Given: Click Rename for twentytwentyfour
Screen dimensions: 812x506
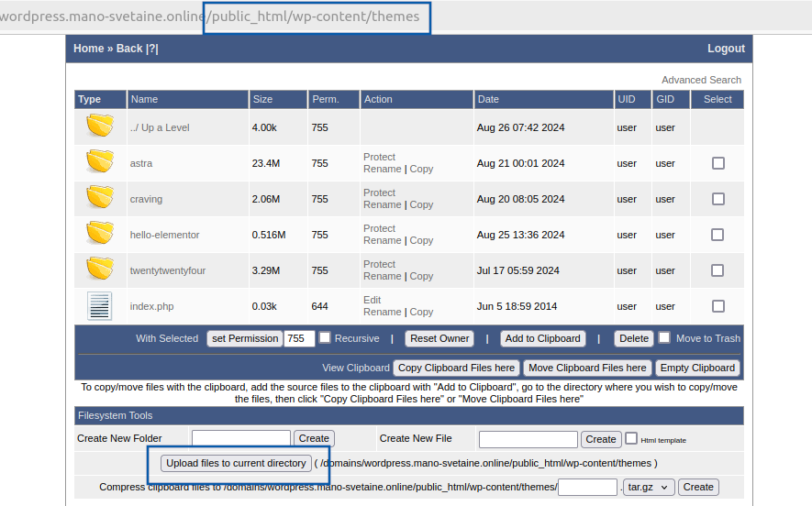Looking at the screenshot, I should coord(383,276).
